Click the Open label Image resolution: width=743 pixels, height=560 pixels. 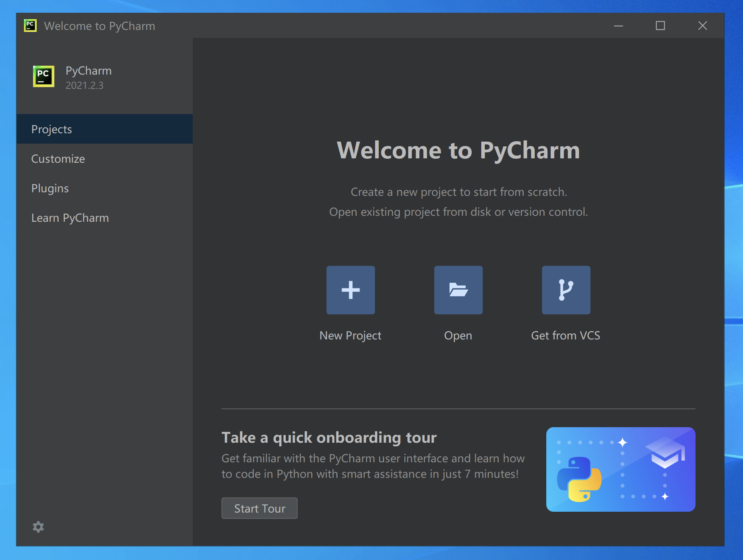pos(458,336)
